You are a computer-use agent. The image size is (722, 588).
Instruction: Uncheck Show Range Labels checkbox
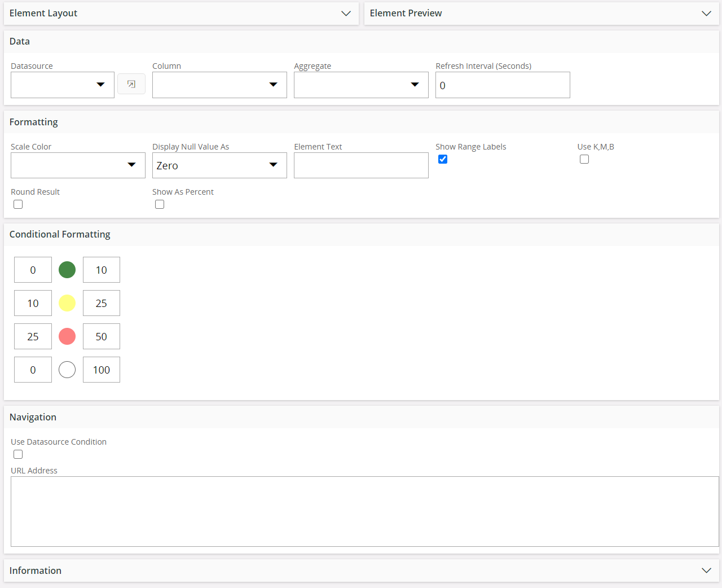click(443, 159)
